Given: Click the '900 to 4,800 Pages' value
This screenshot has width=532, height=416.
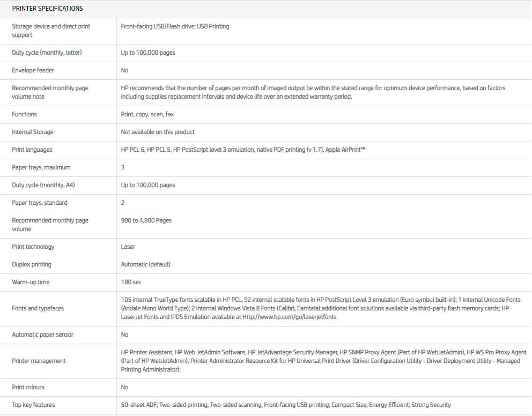Looking at the screenshot, I should click(146, 220).
